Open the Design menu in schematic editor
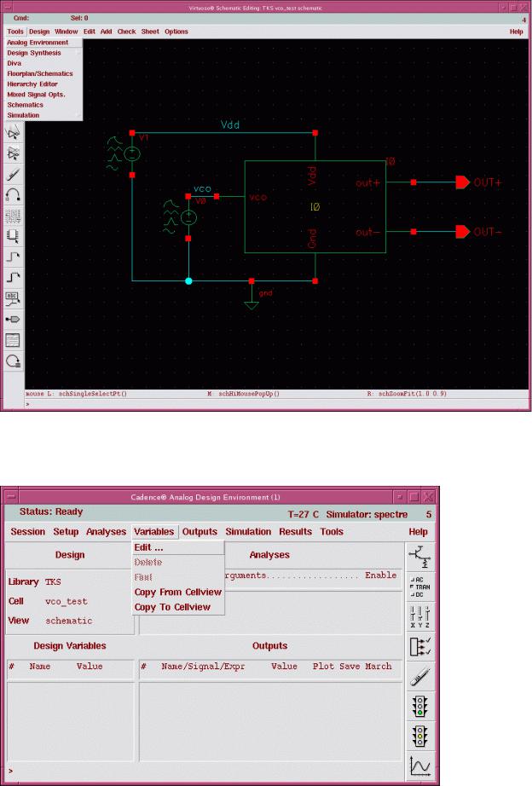The height and width of the screenshot is (786, 532). tap(39, 31)
